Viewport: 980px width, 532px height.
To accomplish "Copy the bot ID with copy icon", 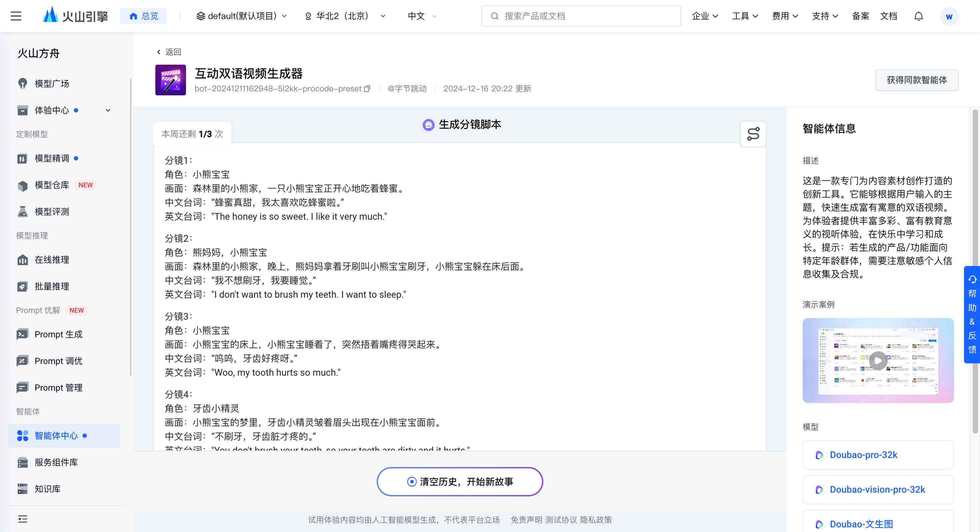I will click(x=367, y=89).
